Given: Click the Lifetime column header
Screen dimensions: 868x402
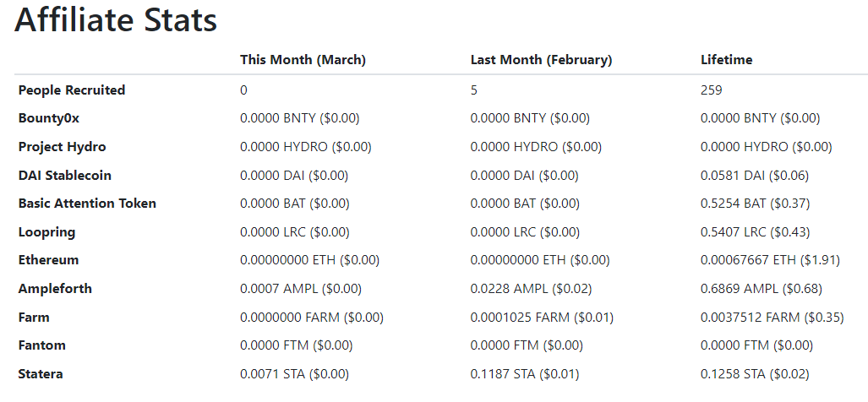Looking at the screenshot, I should tap(726, 60).
